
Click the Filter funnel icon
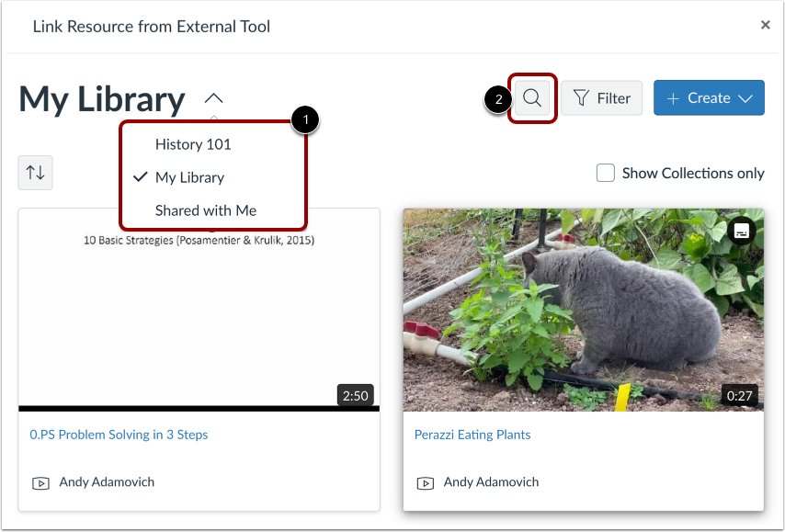580,97
